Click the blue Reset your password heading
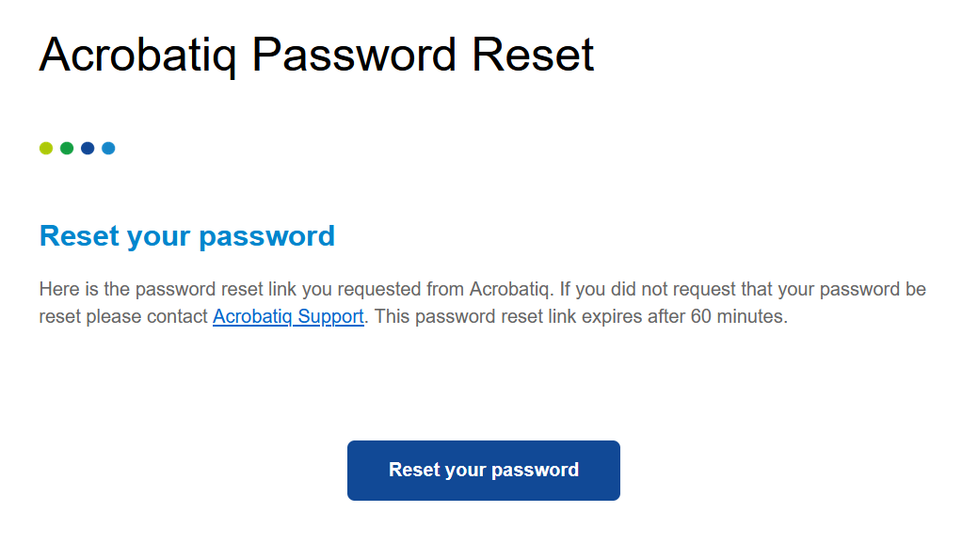The width and height of the screenshot is (962, 560). [x=186, y=236]
